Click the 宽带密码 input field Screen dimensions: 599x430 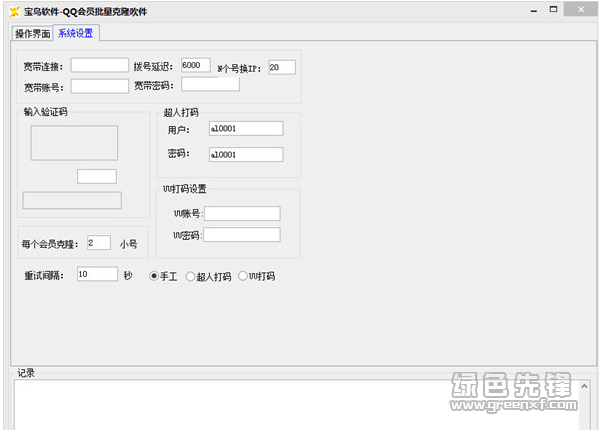tap(210, 84)
